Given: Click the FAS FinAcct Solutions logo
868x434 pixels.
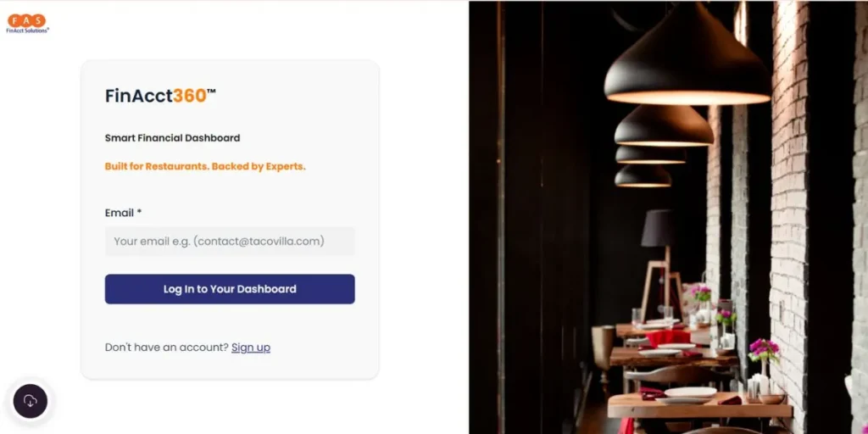Looking at the screenshot, I should [27, 24].
